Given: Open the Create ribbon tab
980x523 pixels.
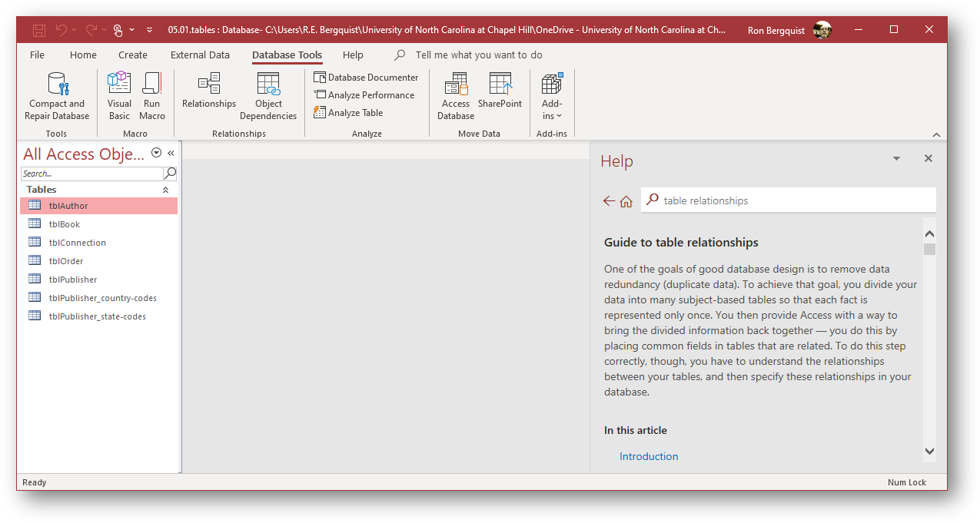Looking at the screenshot, I should point(133,55).
